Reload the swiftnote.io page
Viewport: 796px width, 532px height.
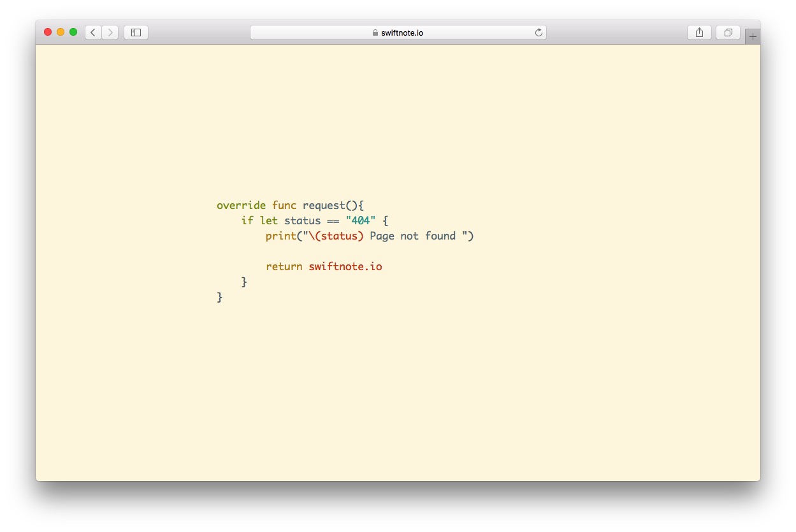click(x=539, y=32)
